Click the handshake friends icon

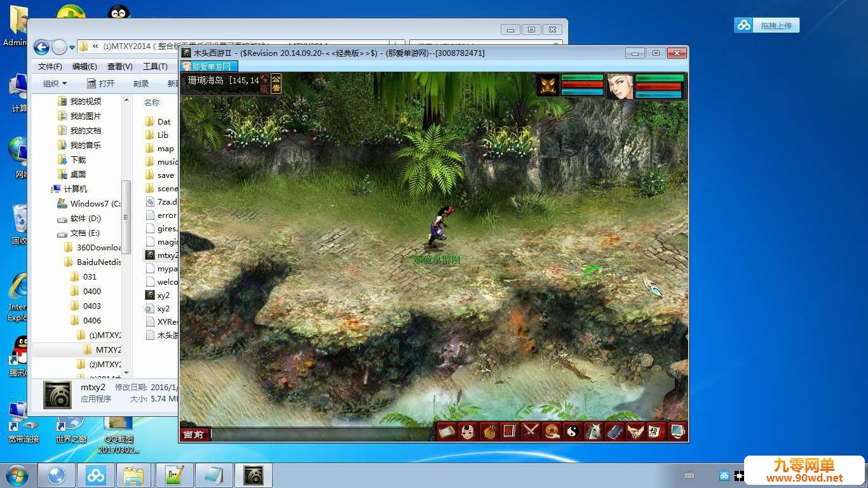click(x=635, y=431)
